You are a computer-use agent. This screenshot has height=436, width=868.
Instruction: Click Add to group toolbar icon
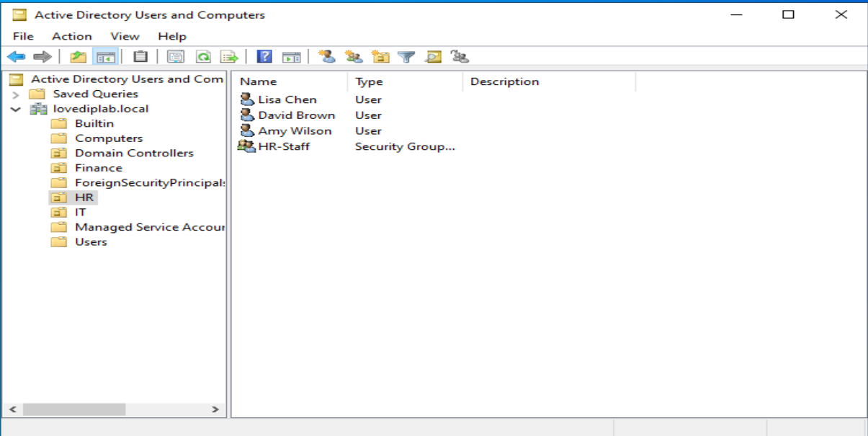(460, 56)
